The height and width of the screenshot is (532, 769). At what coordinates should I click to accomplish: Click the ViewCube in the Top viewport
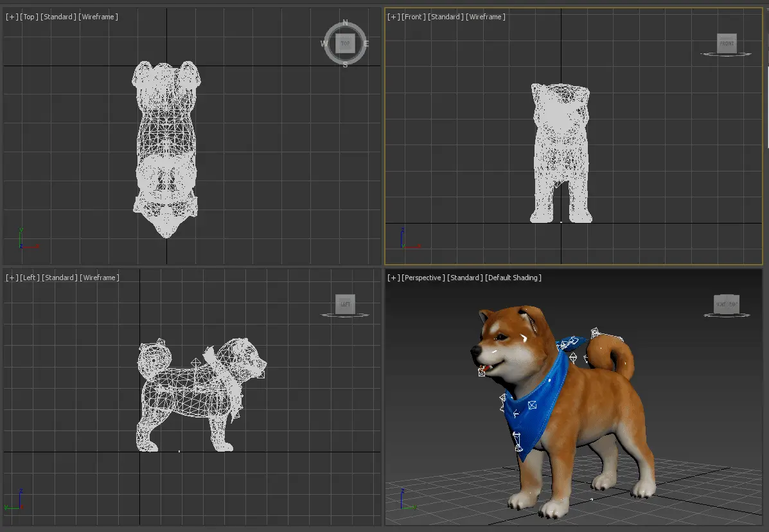(345, 44)
